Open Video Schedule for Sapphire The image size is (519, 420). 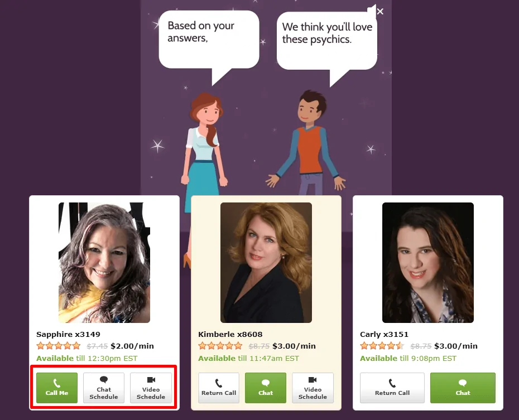(151, 388)
